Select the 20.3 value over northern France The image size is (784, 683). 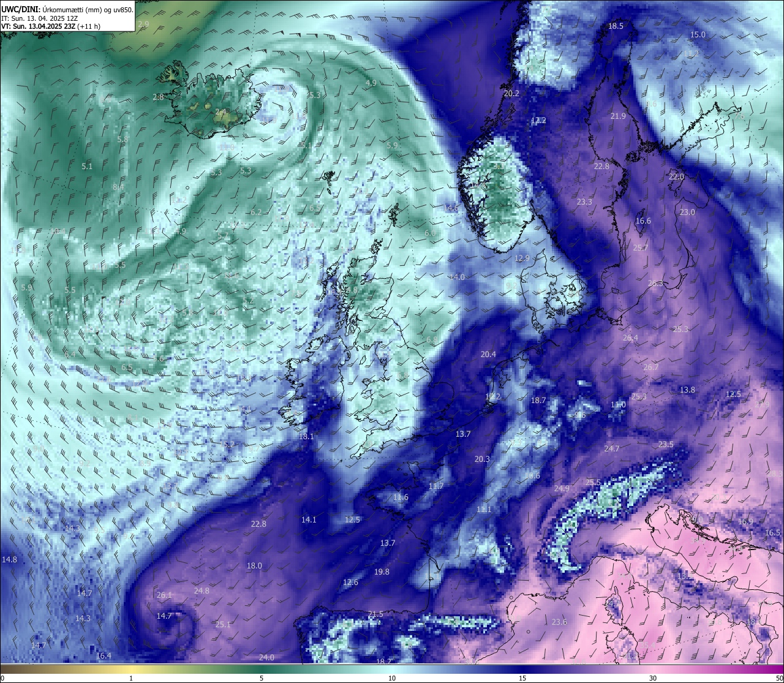482,459
